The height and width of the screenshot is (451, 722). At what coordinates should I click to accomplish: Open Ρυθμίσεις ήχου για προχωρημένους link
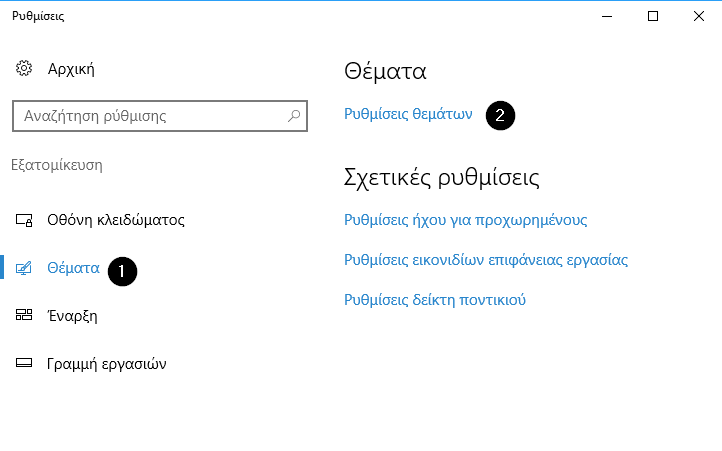click(466, 220)
